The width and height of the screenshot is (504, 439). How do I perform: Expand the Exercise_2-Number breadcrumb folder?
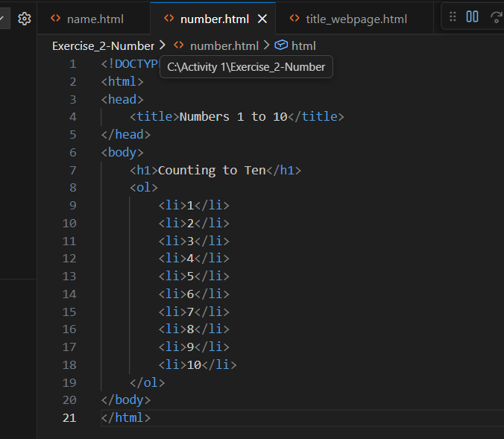point(103,45)
